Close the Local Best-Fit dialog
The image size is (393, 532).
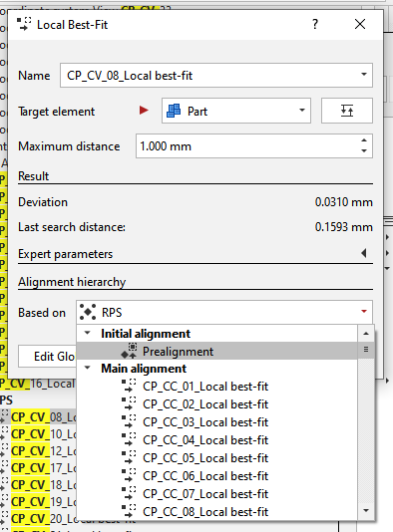(360, 24)
